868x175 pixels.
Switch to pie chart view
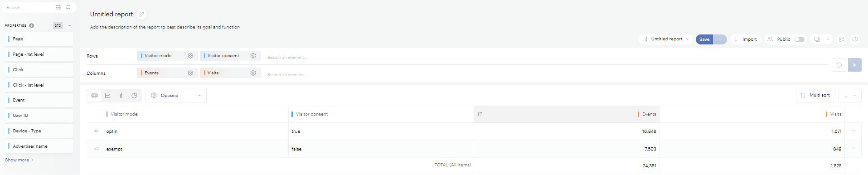coord(134,96)
